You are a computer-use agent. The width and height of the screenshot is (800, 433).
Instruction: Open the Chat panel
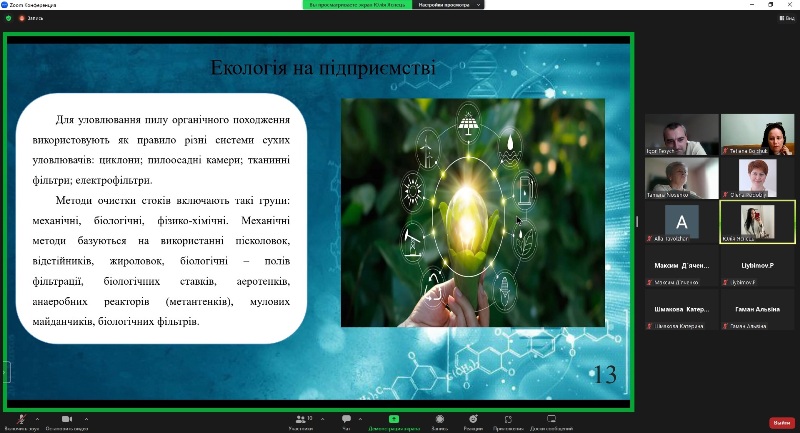(346, 422)
